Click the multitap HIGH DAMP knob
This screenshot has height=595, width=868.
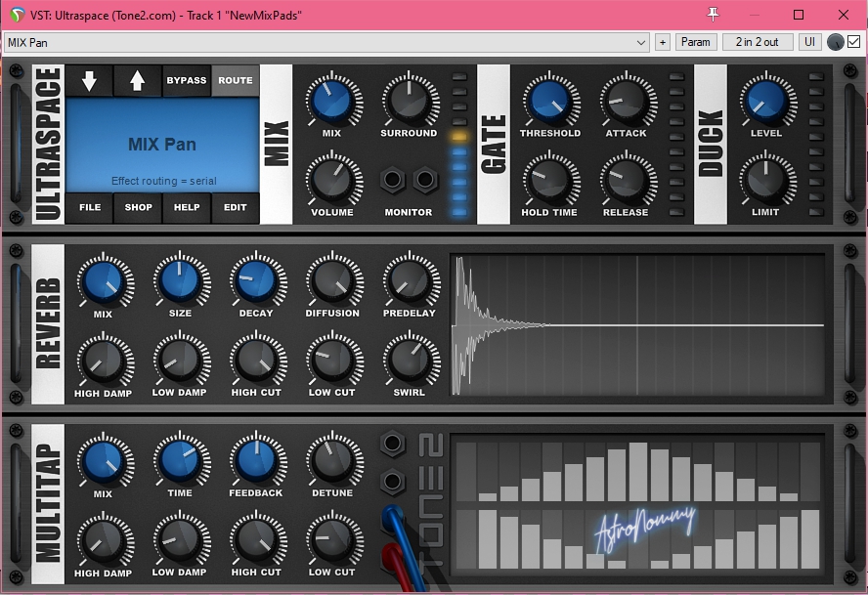pyautogui.click(x=104, y=541)
